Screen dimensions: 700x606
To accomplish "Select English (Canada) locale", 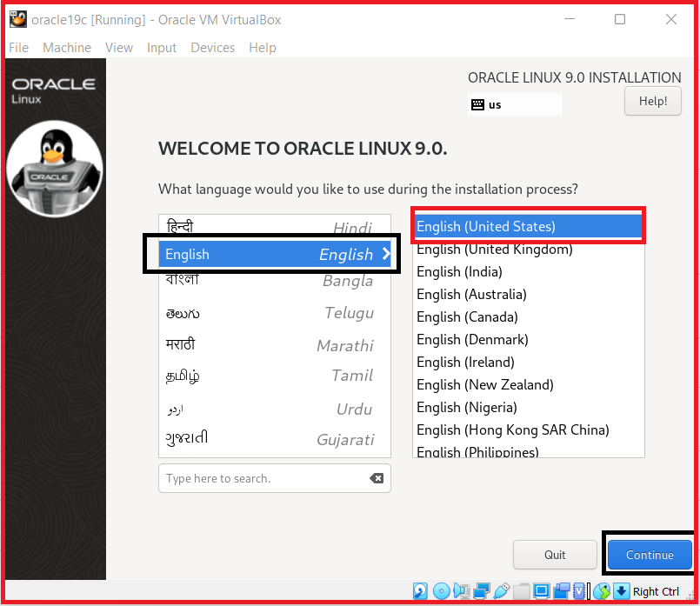I will [x=529, y=316].
